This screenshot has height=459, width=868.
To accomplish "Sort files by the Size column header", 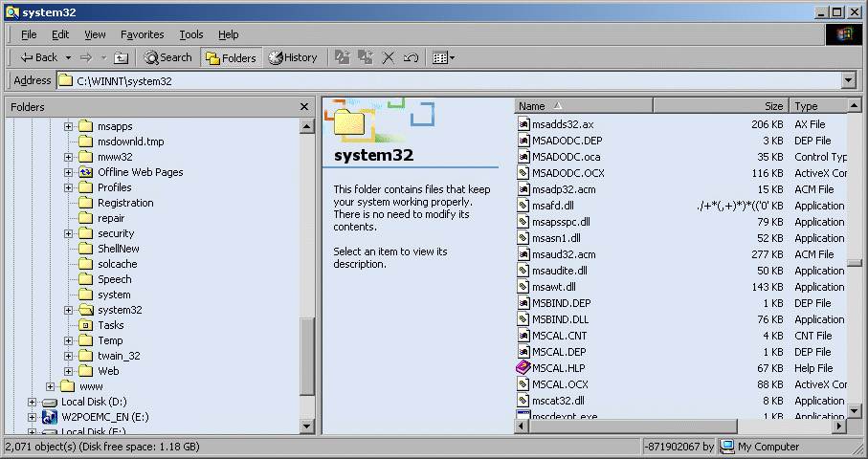I will (x=720, y=106).
